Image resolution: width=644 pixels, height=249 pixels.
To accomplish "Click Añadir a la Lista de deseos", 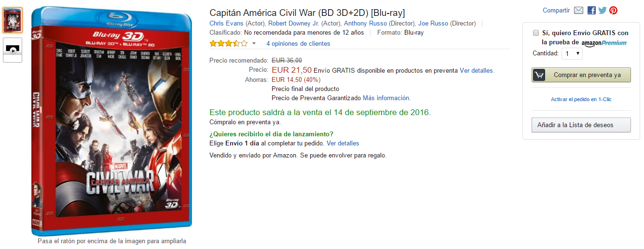I will (x=581, y=125).
